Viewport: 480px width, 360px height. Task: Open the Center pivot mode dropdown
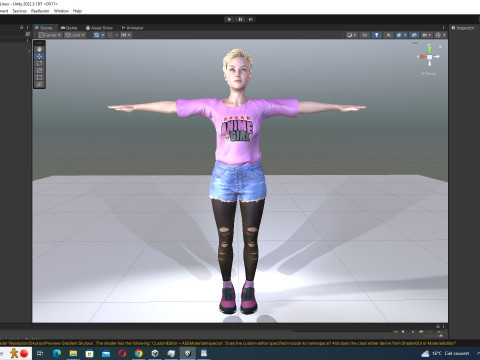pyautogui.click(x=50, y=35)
